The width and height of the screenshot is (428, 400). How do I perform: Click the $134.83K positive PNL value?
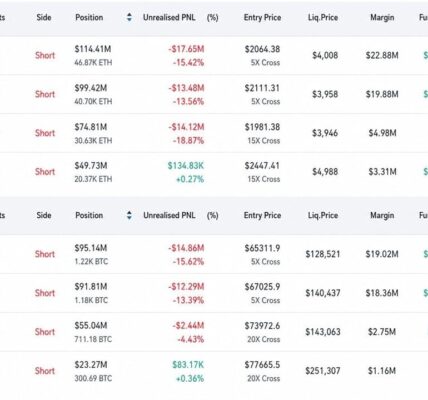click(x=186, y=166)
